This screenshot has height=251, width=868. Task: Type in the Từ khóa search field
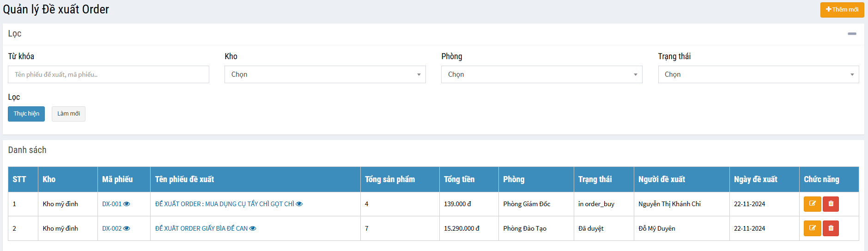pos(109,74)
